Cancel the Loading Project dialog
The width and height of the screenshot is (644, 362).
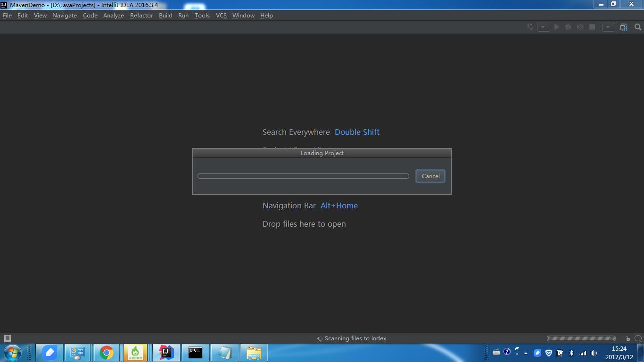click(x=430, y=176)
